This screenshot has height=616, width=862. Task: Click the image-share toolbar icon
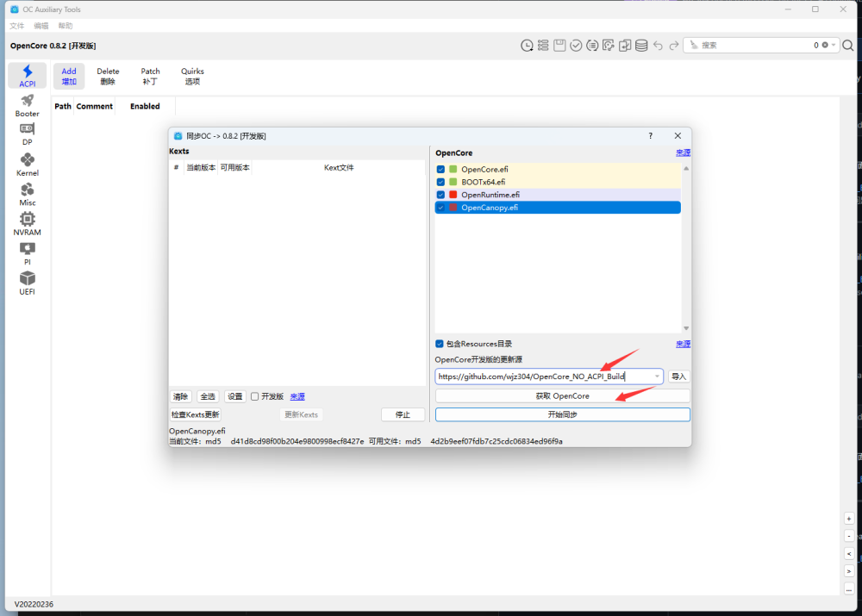609,46
